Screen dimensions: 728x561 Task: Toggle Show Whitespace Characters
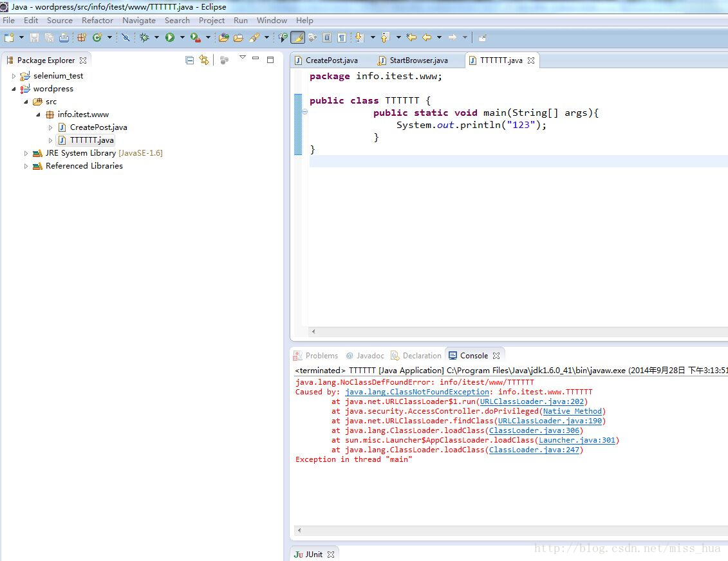pyautogui.click(x=342, y=37)
